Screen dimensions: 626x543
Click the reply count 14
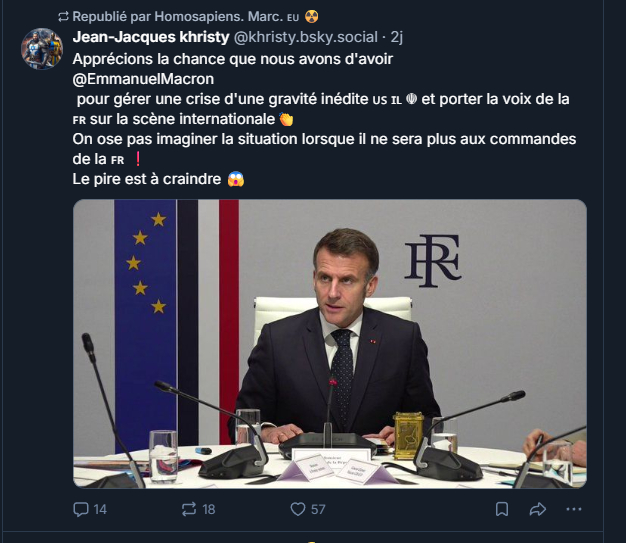pyautogui.click(x=100, y=509)
